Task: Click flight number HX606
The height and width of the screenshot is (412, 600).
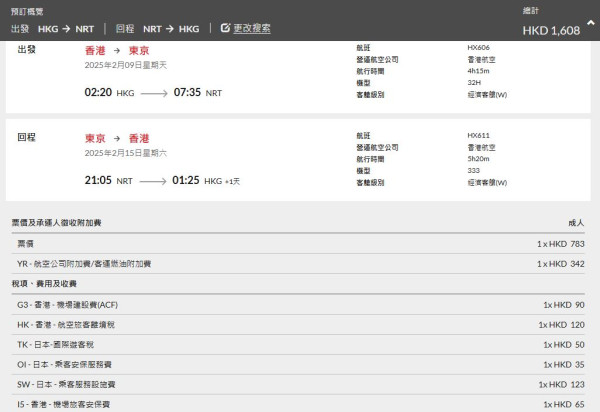Action: click(478, 47)
